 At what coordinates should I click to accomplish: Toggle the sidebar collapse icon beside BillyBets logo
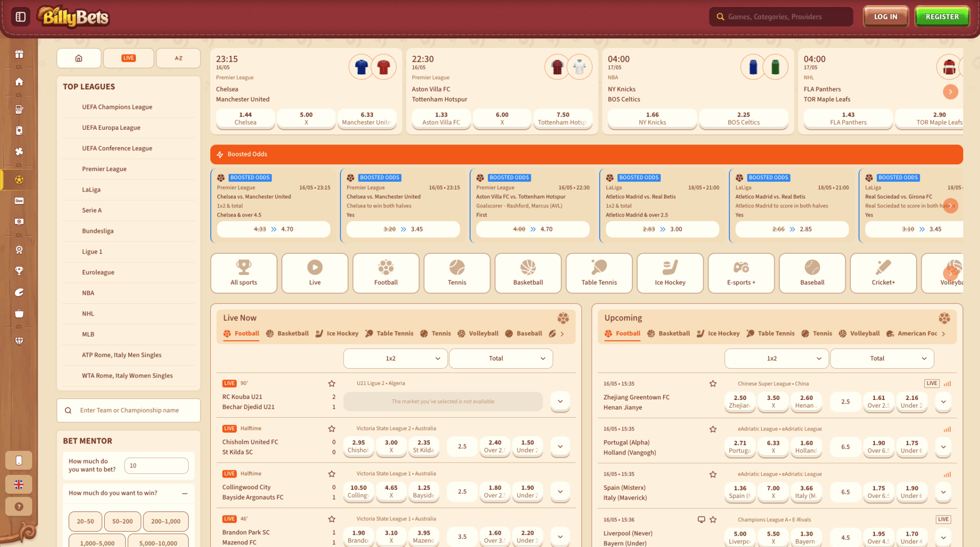tap(20, 17)
